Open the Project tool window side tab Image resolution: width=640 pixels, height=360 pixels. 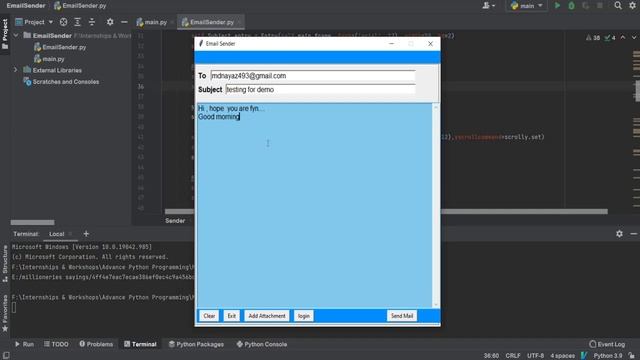point(5,34)
